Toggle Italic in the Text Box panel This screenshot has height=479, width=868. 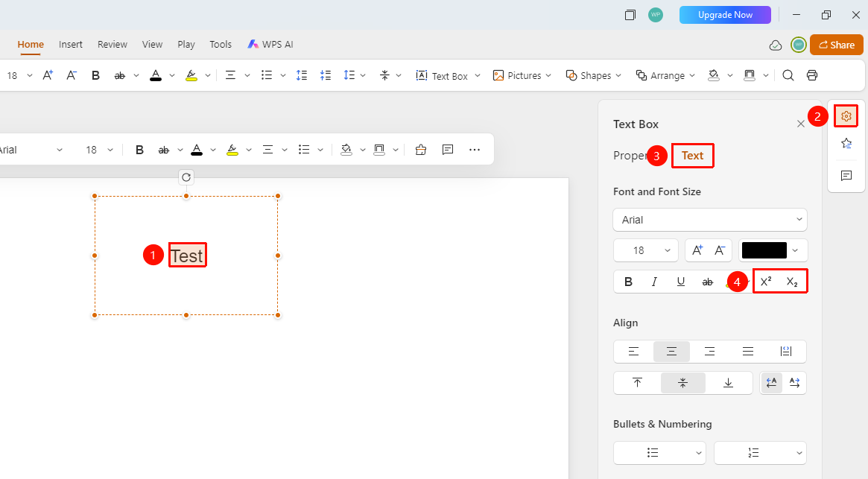(x=654, y=282)
